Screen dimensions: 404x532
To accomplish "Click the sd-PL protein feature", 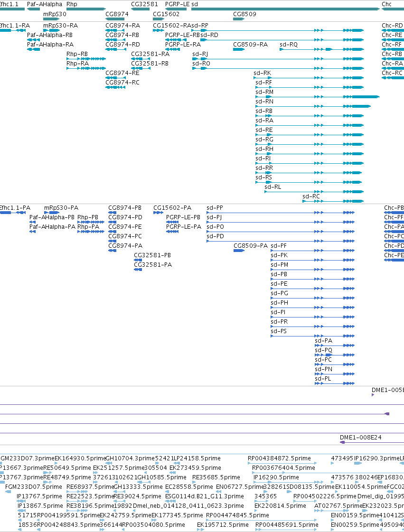I will coord(335,383).
